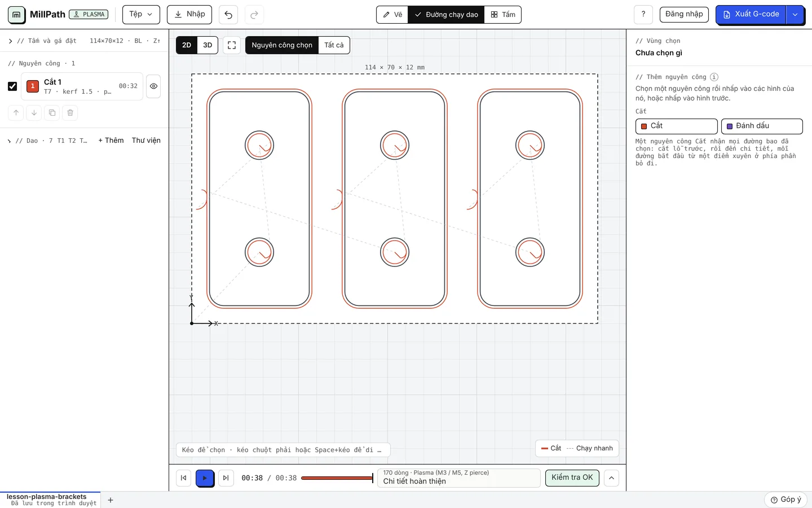Select the Cắt 1 operation row
Screen dimensions: 812x508
point(82,86)
